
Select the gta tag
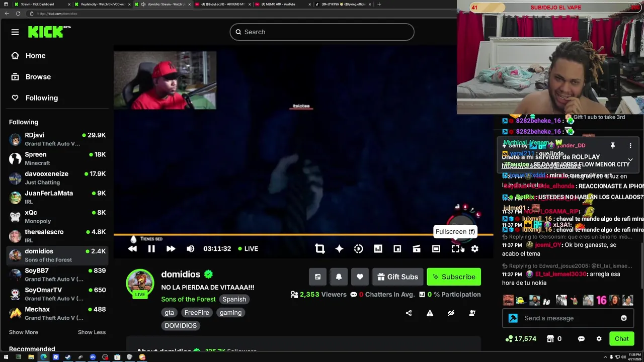click(169, 313)
